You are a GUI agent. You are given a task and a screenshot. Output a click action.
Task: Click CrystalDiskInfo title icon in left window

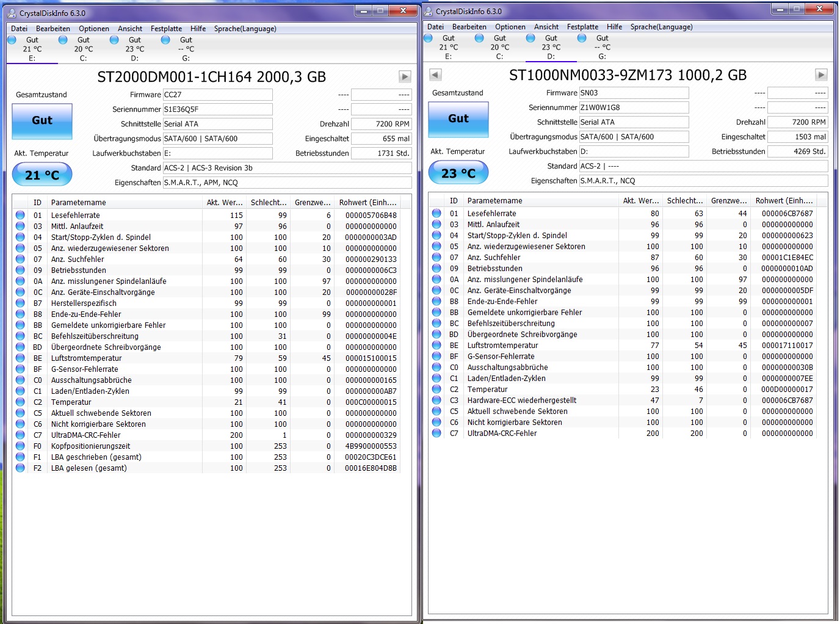tap(12, 13)
